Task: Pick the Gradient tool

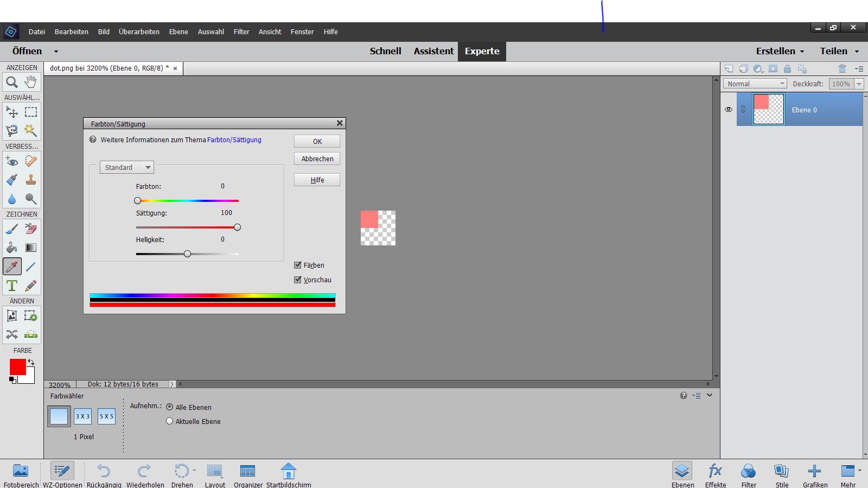Action: click(31, 248)
